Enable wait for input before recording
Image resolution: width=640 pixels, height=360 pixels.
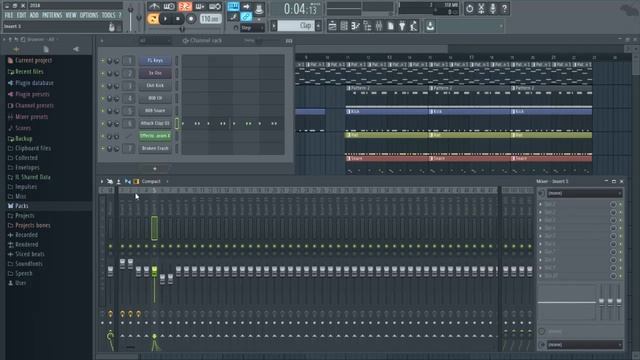pos(169,7)
